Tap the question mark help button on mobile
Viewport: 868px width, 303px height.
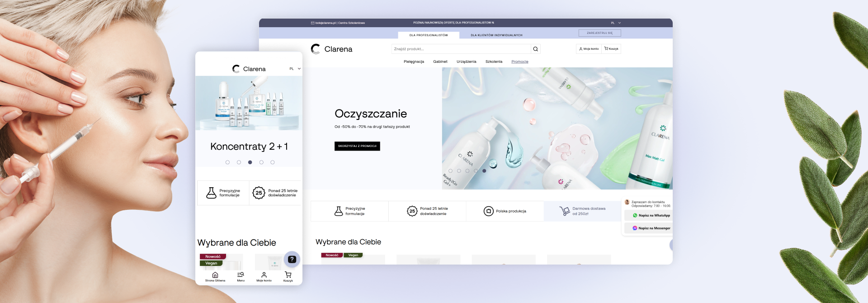point(292,259)
